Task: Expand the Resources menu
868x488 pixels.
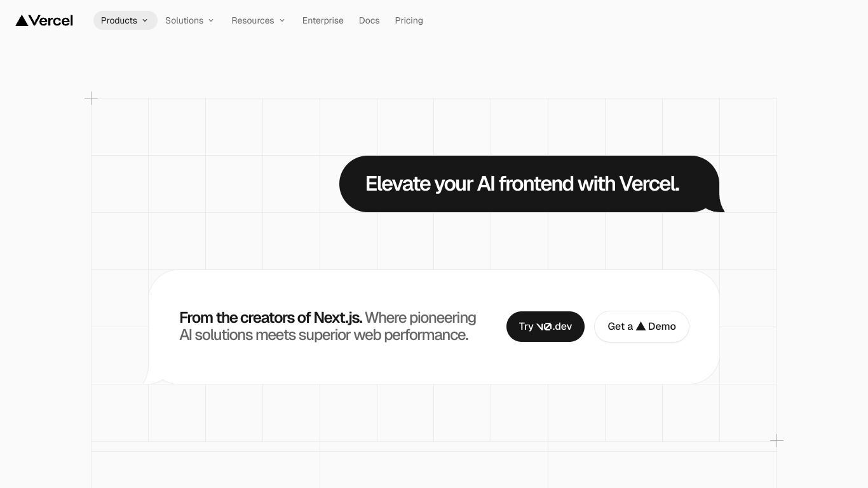Action: pos(258,20)
